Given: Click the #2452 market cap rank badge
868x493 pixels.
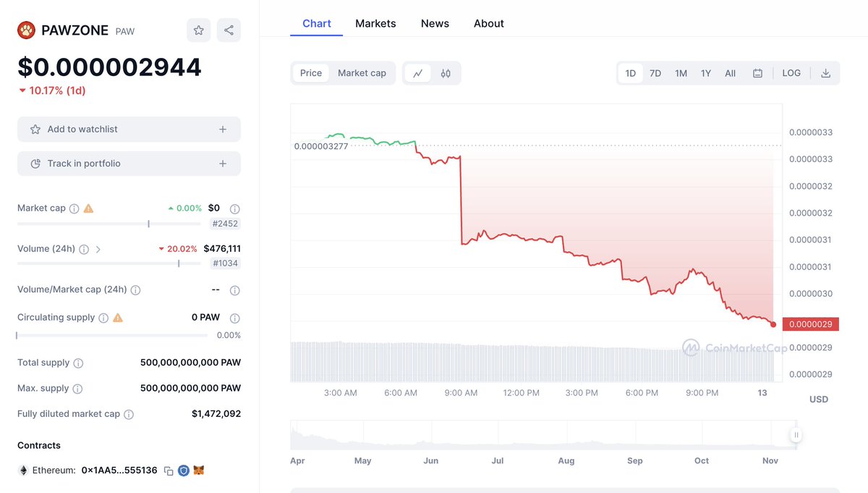Looking at the screenshot, I should (x=224, y=224).
